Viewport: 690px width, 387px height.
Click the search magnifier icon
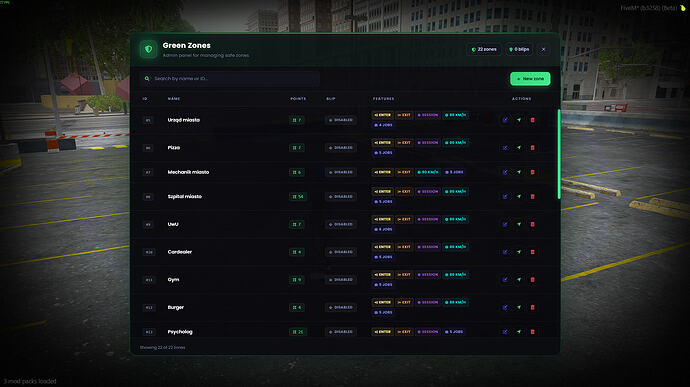147,79
